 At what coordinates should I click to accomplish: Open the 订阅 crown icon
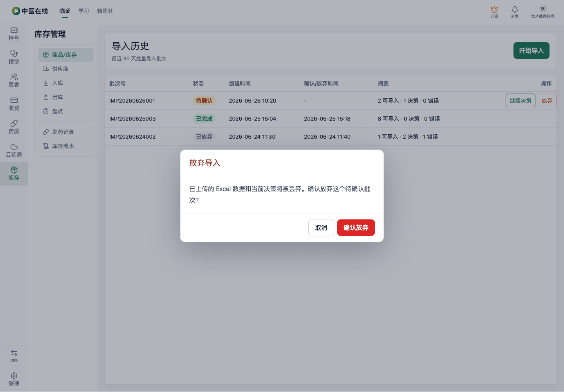[494, 12]
